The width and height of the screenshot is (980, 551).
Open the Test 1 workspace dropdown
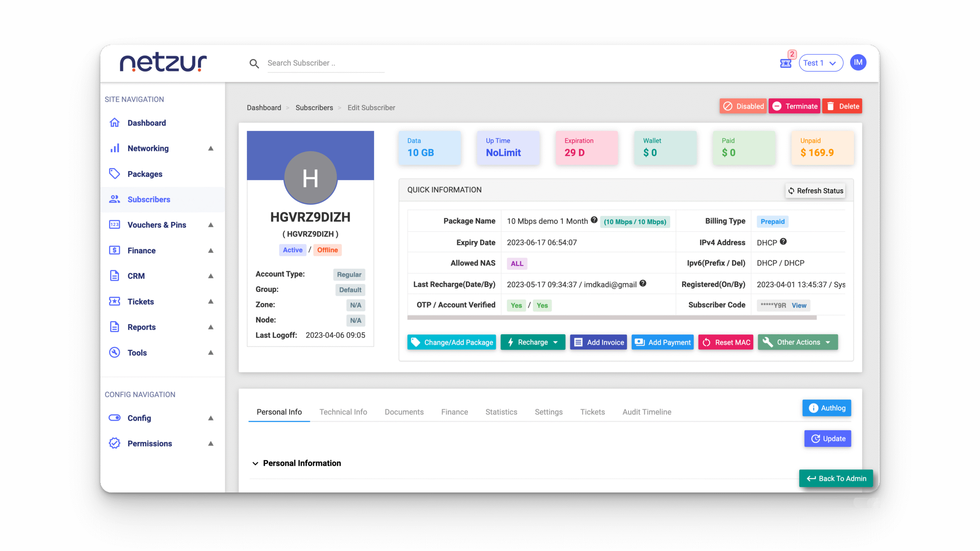point(821,63)
